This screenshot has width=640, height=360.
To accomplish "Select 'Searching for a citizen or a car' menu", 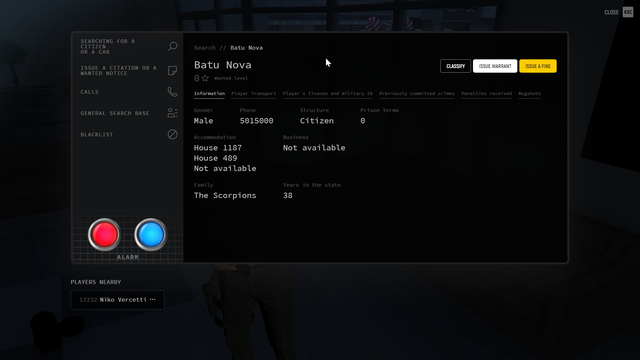I will 108,47.
